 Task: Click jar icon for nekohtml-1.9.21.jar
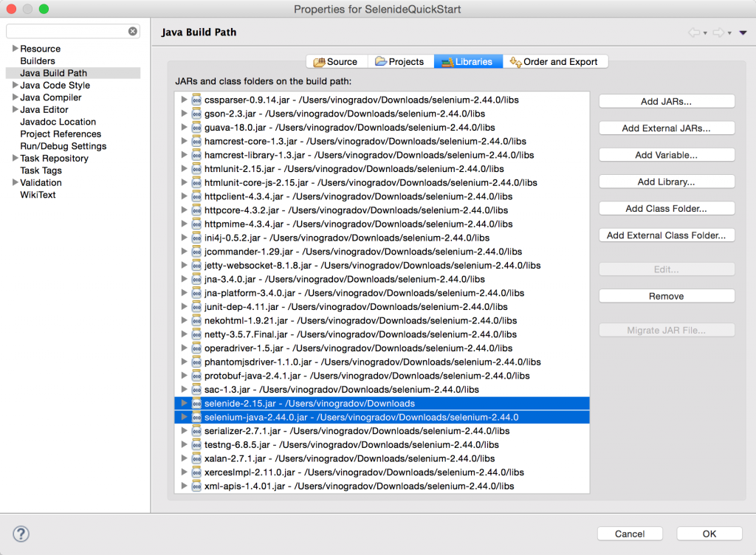pyautogui.click(x=196, y=321)
